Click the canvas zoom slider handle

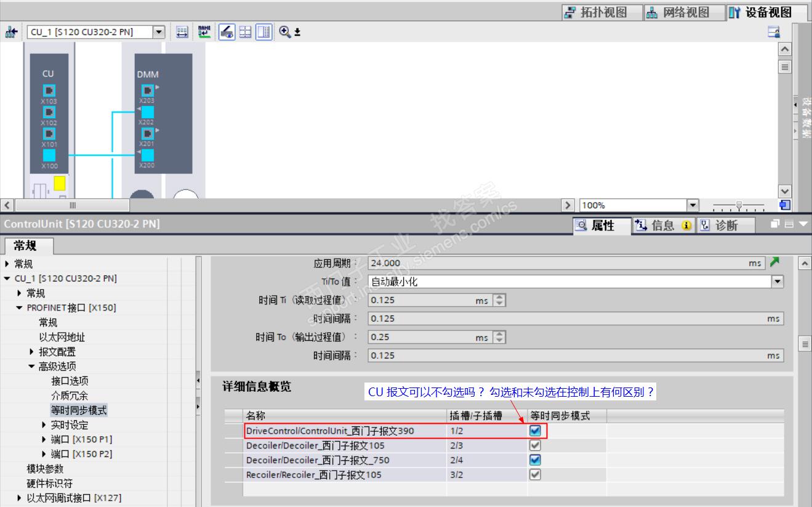tap(739, 205)
